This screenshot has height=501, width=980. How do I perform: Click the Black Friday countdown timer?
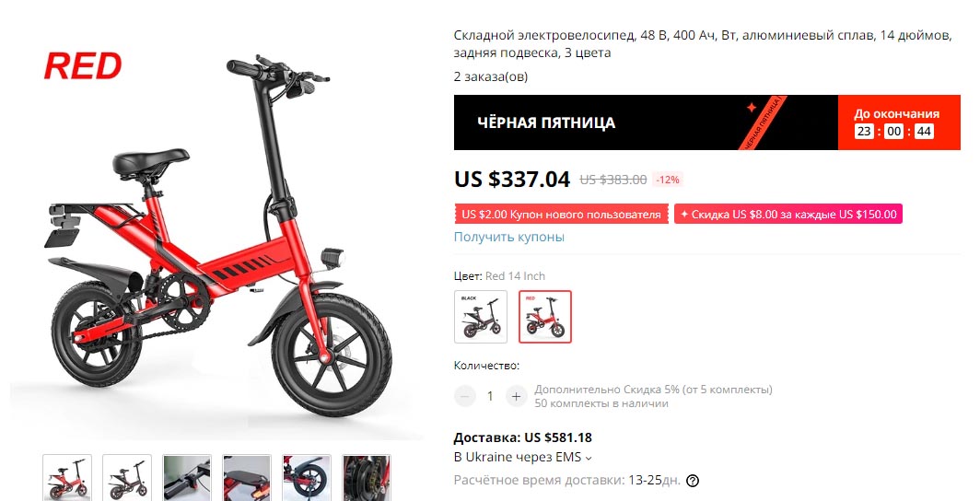pos(893,131)
